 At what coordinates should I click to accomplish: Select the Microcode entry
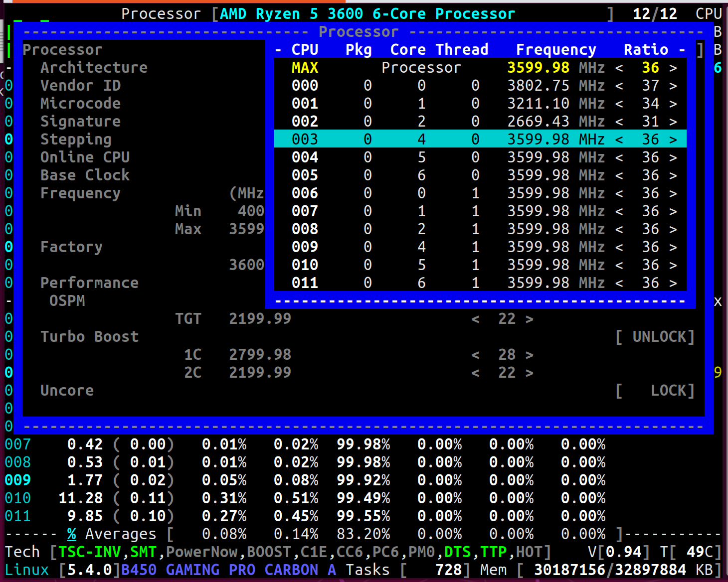click(80, 103)
